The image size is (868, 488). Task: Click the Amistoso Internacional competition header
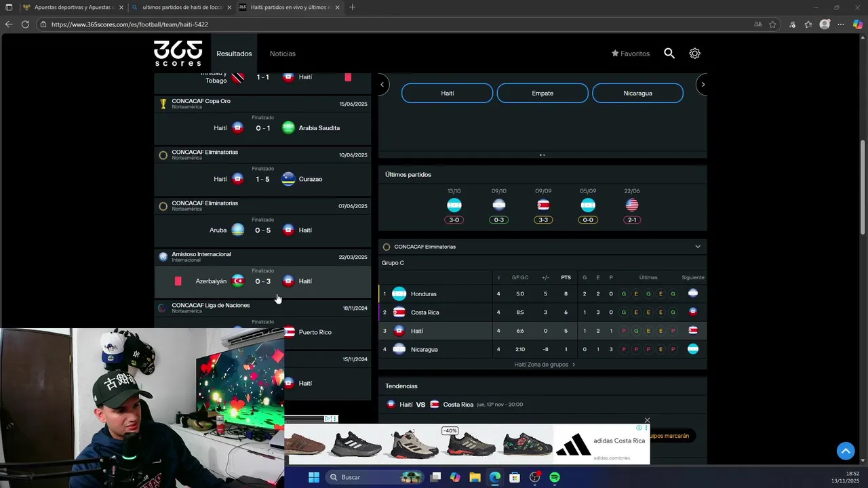262,257
